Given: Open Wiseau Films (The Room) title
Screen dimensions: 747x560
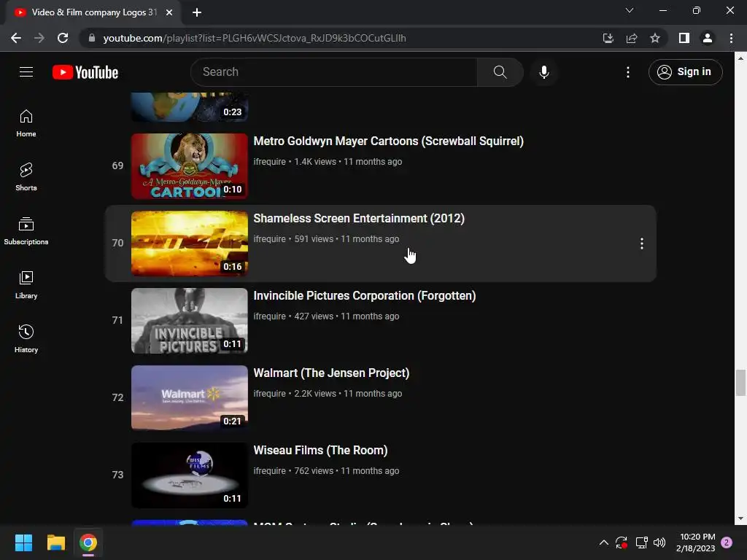Looking at the screenshot, I should point(320,450).
